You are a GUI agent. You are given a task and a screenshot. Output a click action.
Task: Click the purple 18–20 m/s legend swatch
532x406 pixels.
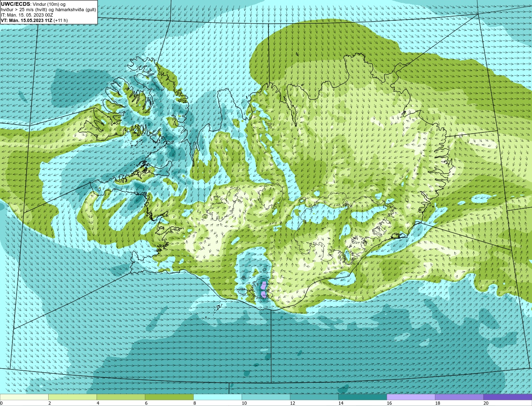[459, 397]
